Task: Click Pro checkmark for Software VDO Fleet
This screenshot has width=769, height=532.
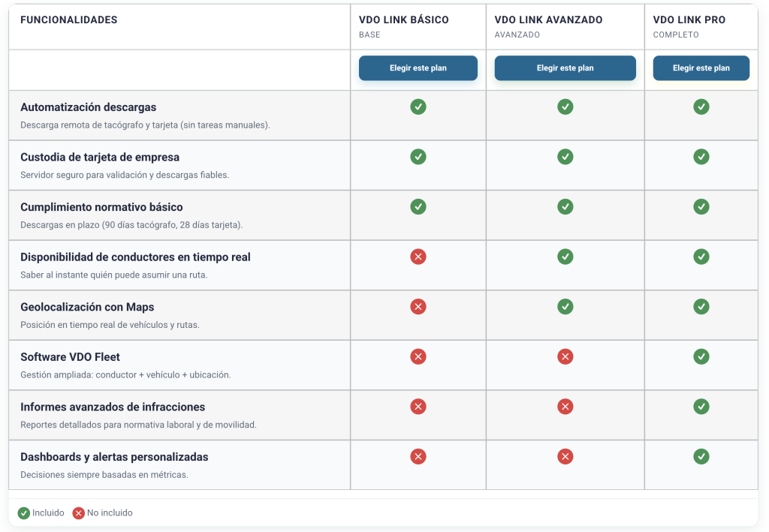Action: [701, 356]
